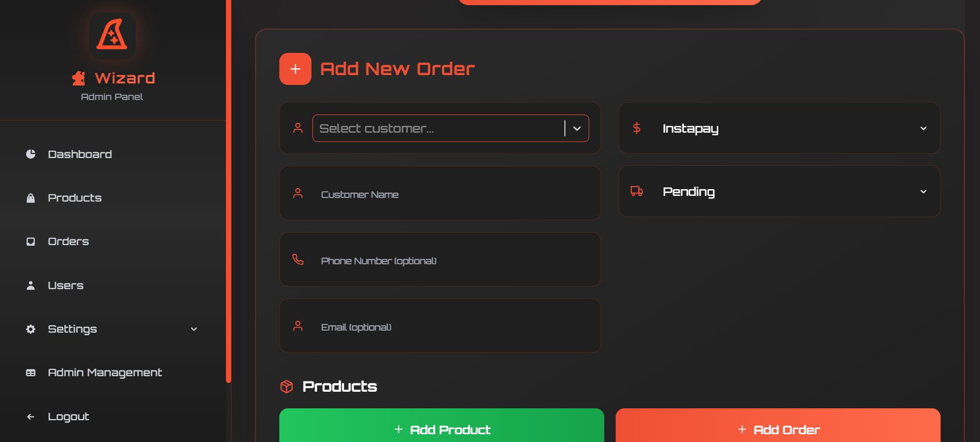Focus the Customer Name input field
The height and width of the screenshot is (442, 980).
[440, 193]
